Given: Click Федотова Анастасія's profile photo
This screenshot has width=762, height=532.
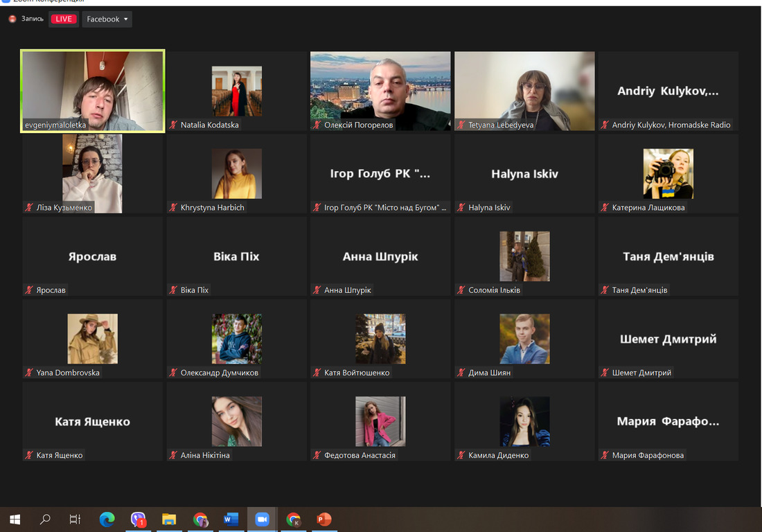Looking at the screenshot, I should 380,421.
